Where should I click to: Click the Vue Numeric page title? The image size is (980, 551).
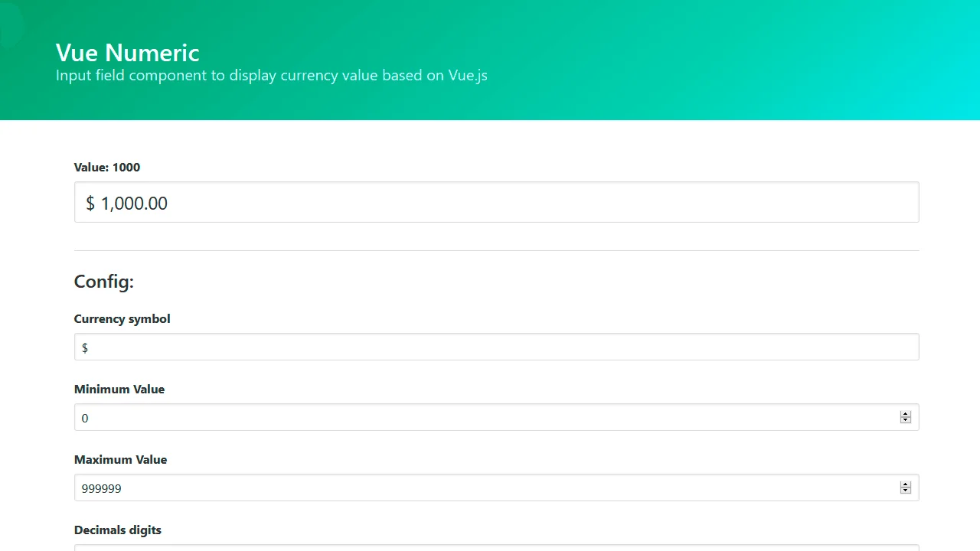click(127, 52)
